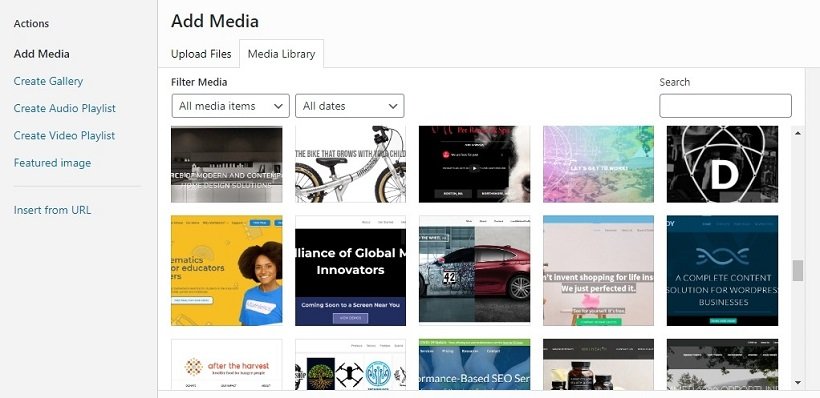Select the Alliance of Global Innovators thumbnail
Image resolution: width=820 pixels, height=398 pixels.
[x=350, y=270]
